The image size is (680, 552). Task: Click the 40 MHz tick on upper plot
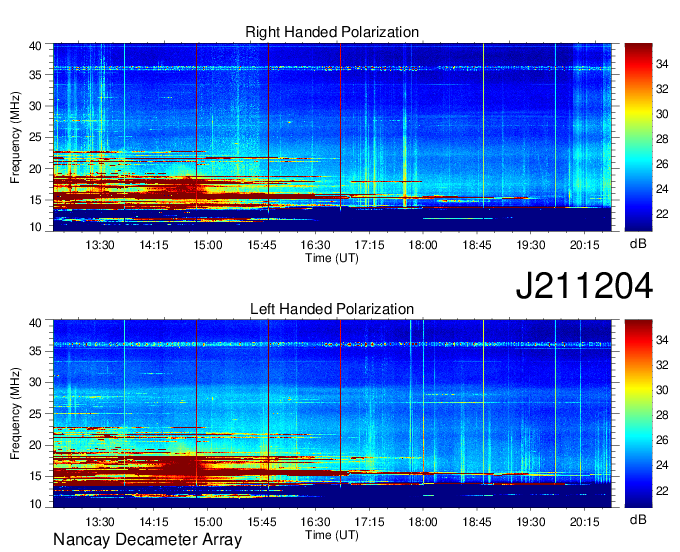(x=35, y=46)
